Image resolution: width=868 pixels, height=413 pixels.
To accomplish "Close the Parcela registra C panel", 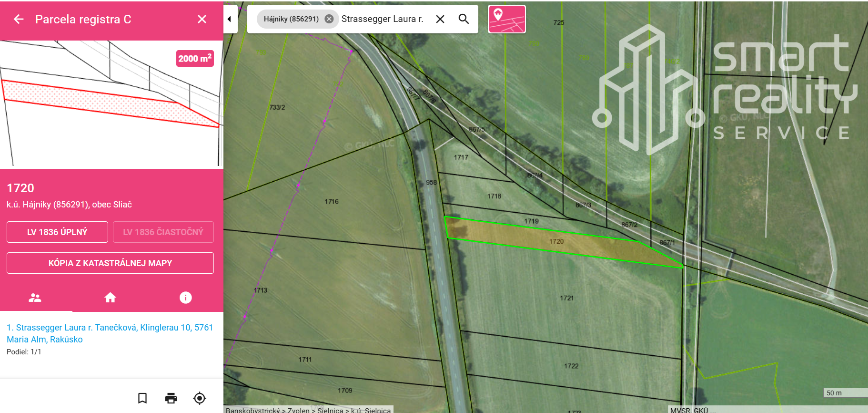I will click(202, 19).
